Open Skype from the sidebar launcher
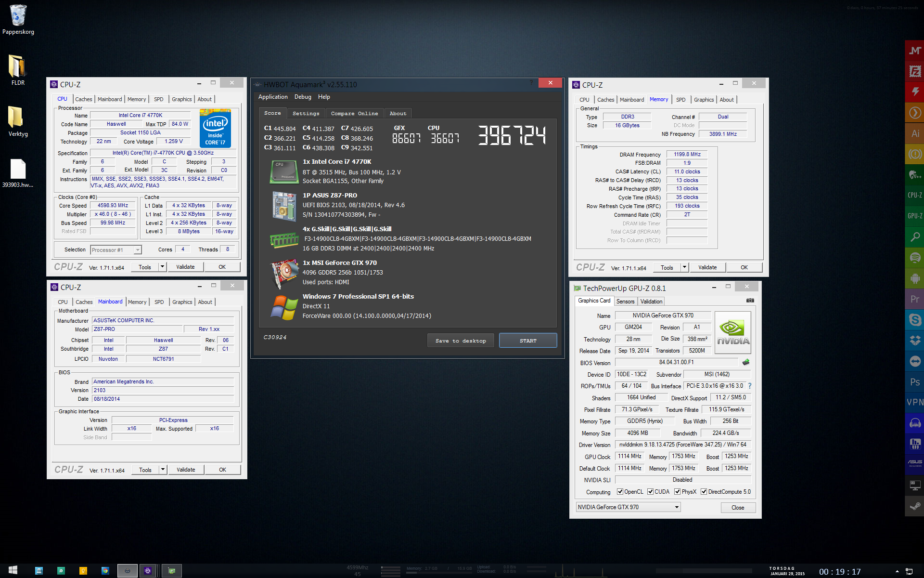 tap(914, 320)
